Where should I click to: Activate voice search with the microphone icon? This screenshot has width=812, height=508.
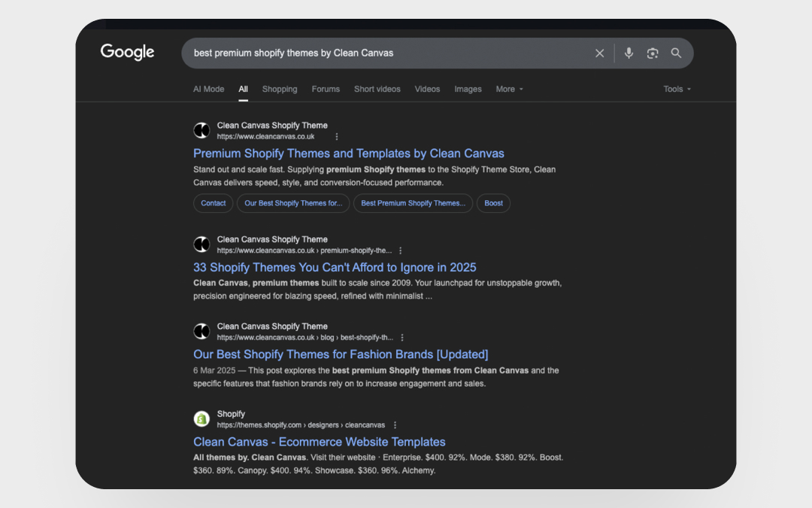629,53
